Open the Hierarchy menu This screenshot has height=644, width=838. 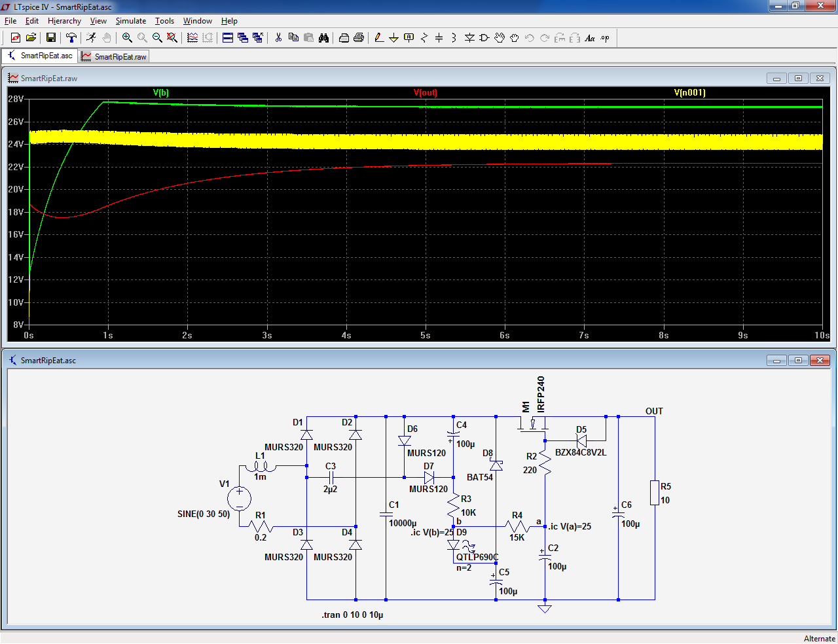pyautogui.click(x=64, y=21)
